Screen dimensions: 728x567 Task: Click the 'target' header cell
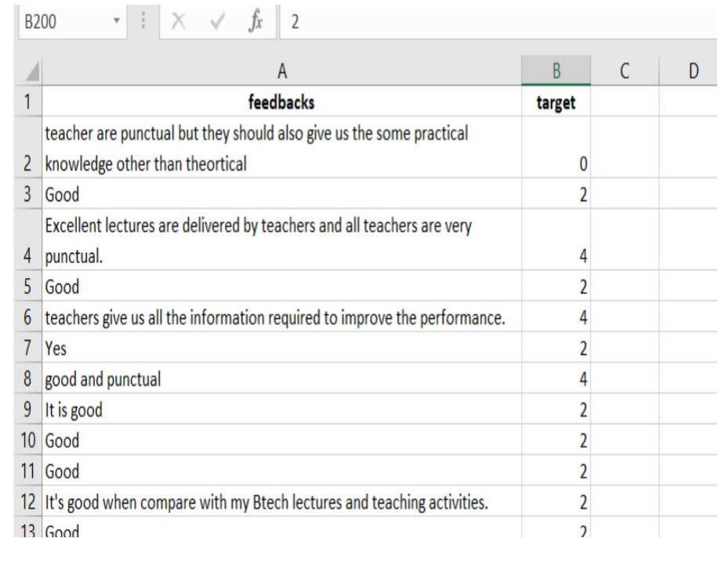(x=556, y=102)
